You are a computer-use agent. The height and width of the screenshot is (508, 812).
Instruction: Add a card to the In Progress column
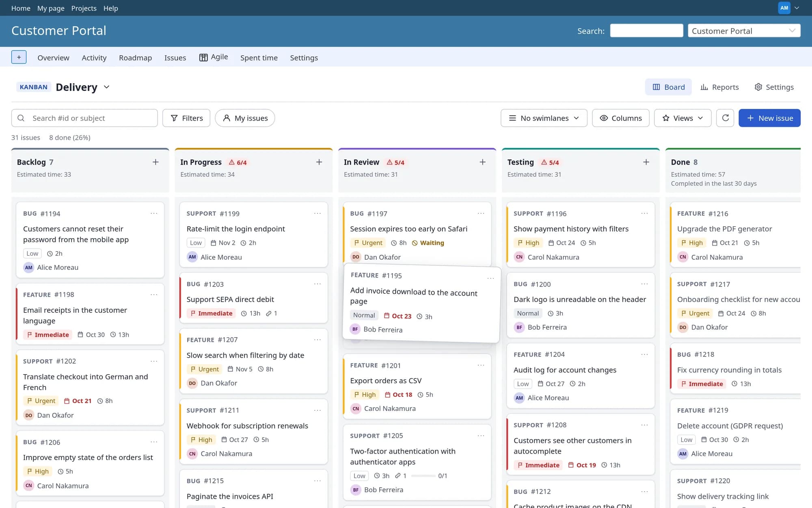(x=319, y=162)
